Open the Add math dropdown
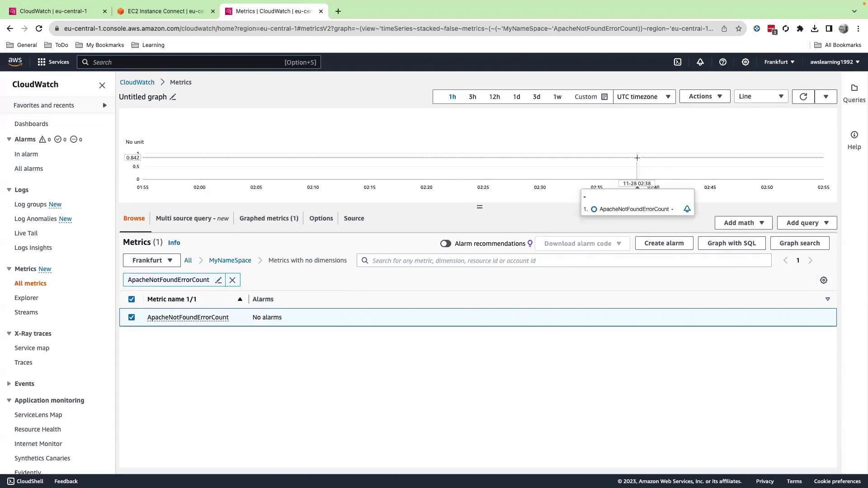Image resolution: width=868 pixels, height=488 pixels. 743,223
